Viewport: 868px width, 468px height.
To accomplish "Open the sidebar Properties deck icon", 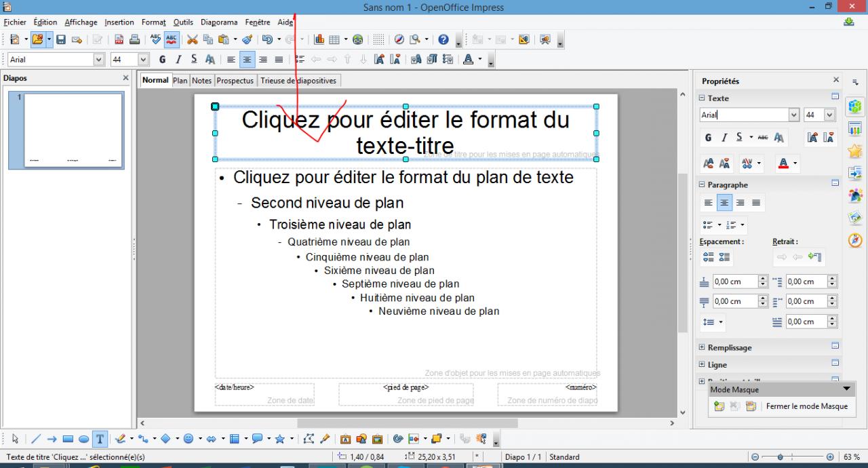I will click(x=855, y=106).
